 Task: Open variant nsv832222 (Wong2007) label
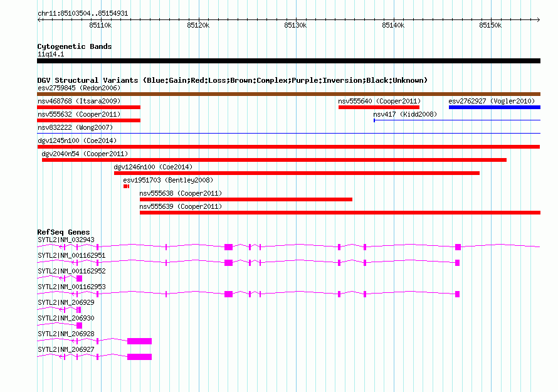click(75, 127)
